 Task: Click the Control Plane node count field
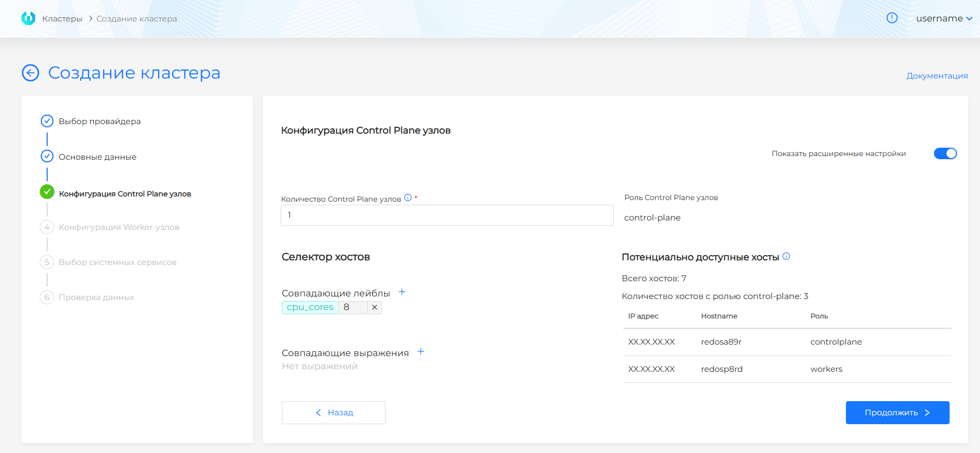(447, 215)
